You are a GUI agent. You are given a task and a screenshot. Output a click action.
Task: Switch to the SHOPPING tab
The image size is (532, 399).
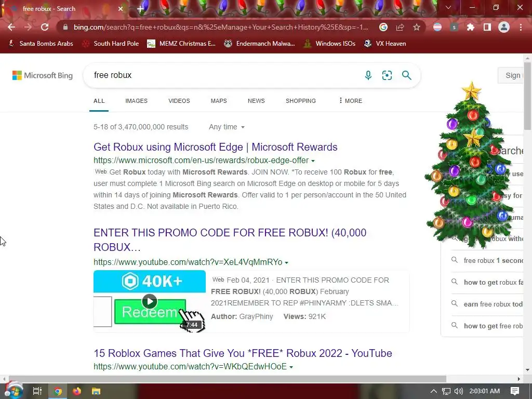click(301, 101)
